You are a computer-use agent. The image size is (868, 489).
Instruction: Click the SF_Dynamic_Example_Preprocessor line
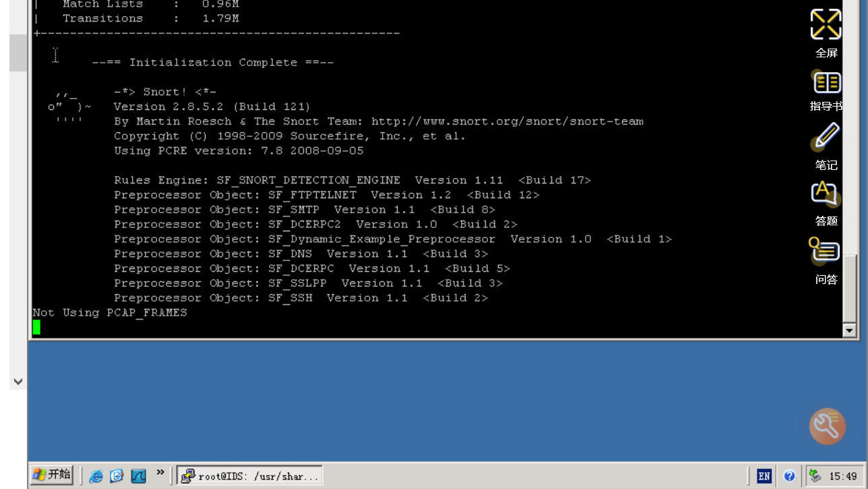coord(393,239)
